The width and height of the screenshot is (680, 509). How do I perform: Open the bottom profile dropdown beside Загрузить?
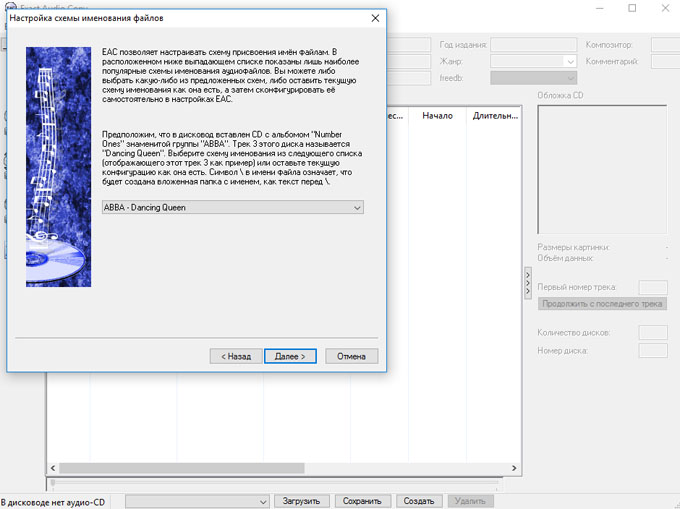coord(197,501)
